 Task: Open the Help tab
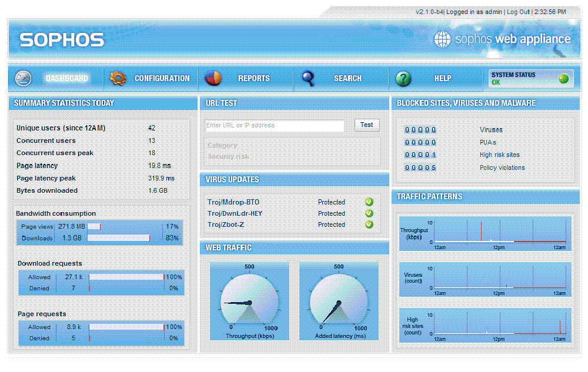click(436, 78)
